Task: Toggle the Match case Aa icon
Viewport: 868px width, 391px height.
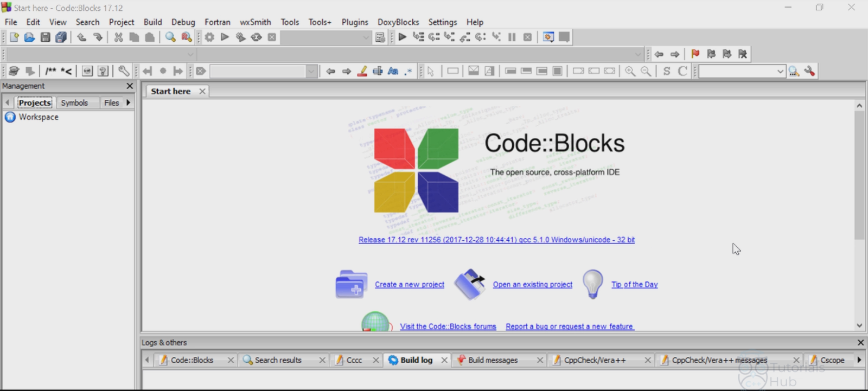Action: coord(393,71)
